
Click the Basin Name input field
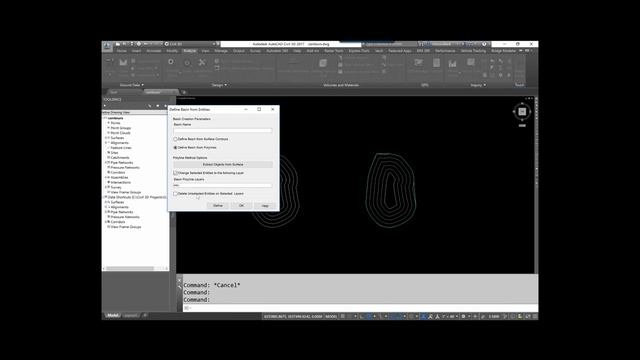point(223,130)
